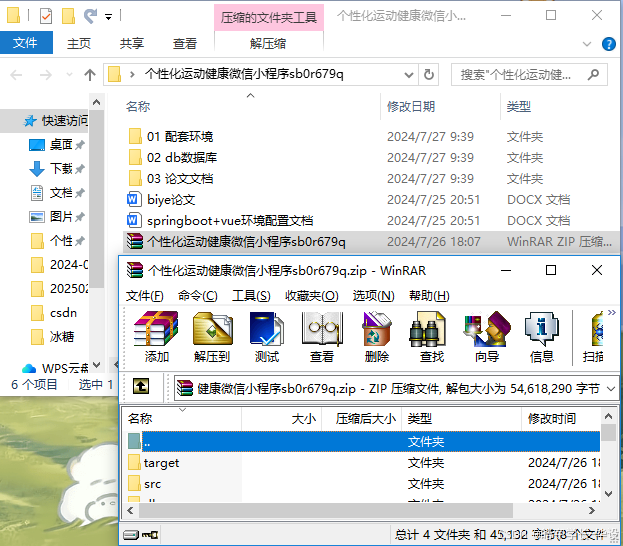This screenshot has height=546, width=623.
Task: Click the Undo arrow in the Explorer title bar
Action: click(91, 16)
